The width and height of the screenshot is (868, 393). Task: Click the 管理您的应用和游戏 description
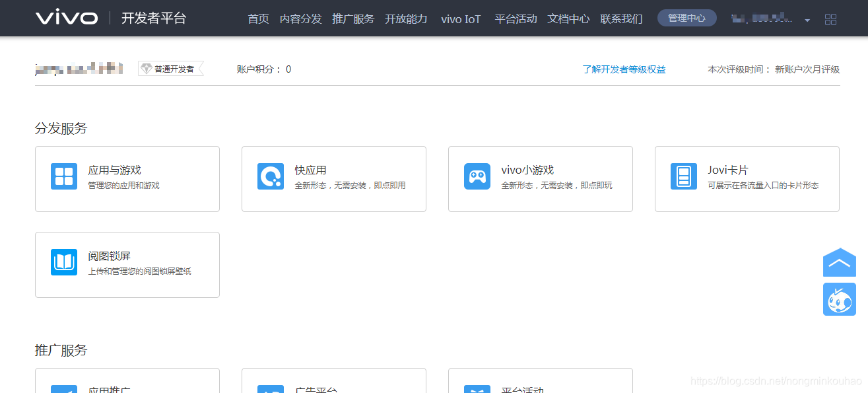point(124,186)
